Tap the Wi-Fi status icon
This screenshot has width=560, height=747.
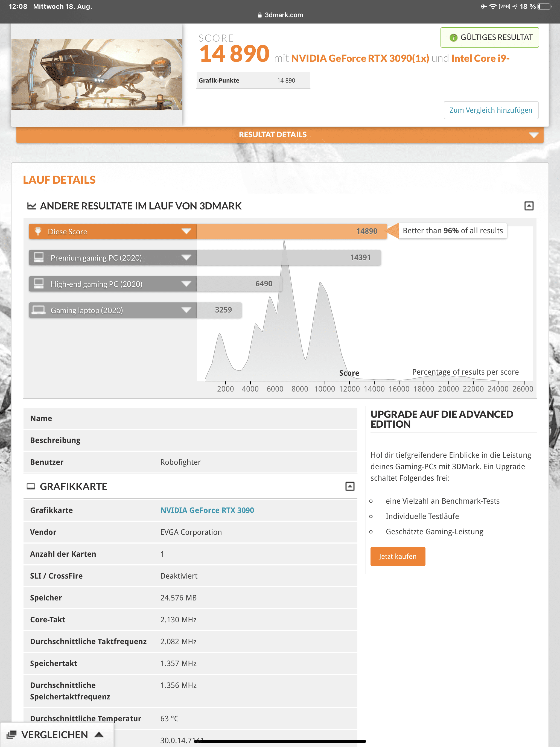(x=493, y=6)
